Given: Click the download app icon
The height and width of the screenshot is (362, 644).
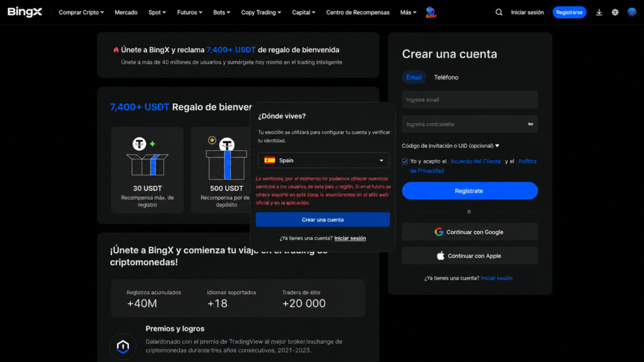Looking at the screenshot, I should click(599, 13).
